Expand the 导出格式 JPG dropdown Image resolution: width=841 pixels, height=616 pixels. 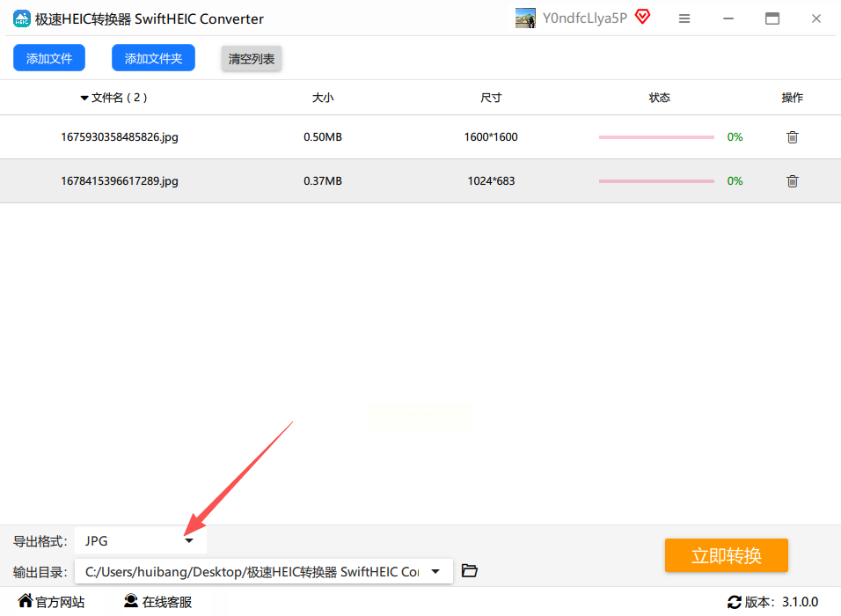141,541
